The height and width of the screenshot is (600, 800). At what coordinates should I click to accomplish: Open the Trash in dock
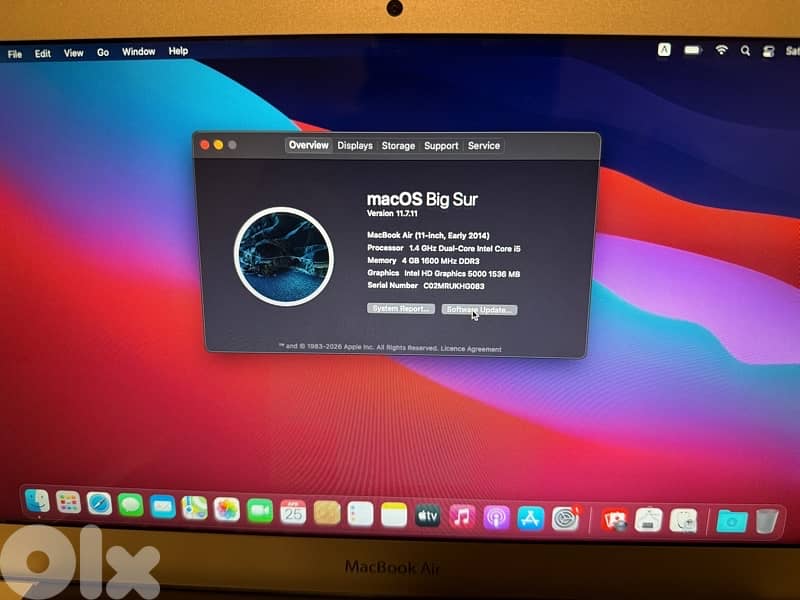[766, 521]
